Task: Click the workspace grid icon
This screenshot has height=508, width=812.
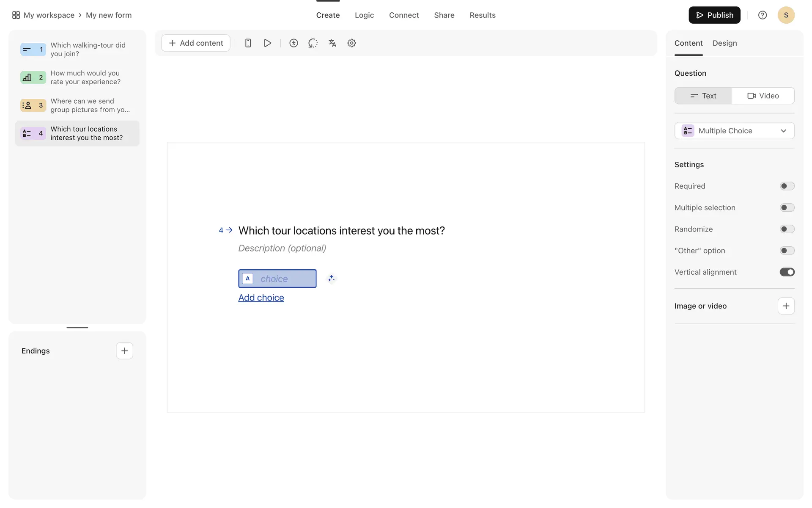Action: (16, 15)
